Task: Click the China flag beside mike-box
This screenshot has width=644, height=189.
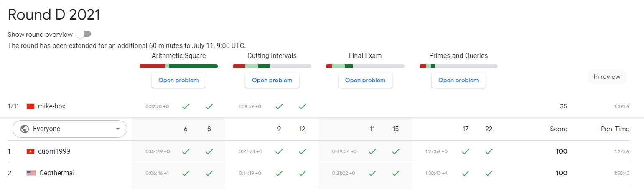Action: [x=30, y=106]
